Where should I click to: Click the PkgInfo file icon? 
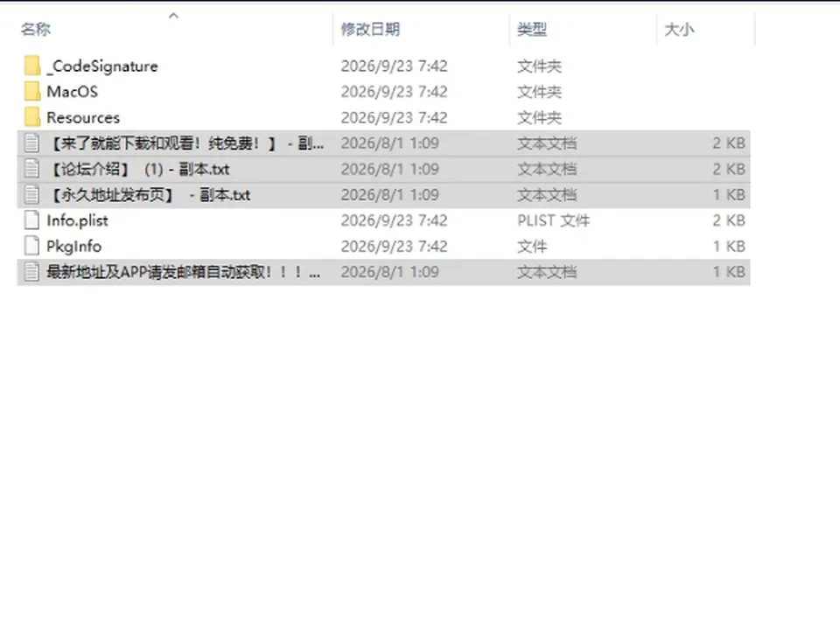[32, 246]
